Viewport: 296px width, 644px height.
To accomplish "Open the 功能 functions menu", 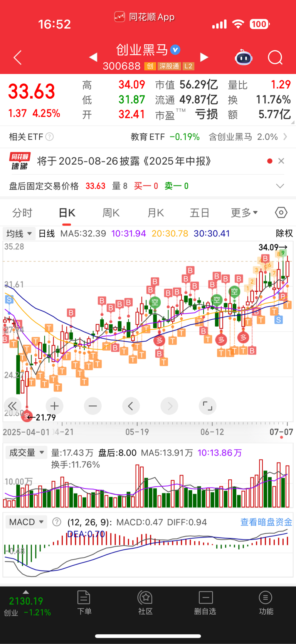I will click(x=266, y=603).
